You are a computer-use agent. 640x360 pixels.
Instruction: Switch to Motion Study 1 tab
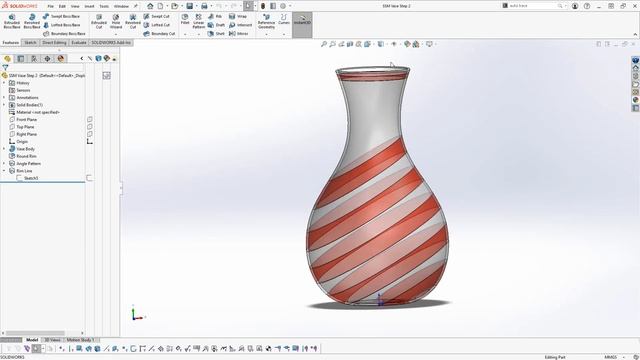click(x=80, y=340)
